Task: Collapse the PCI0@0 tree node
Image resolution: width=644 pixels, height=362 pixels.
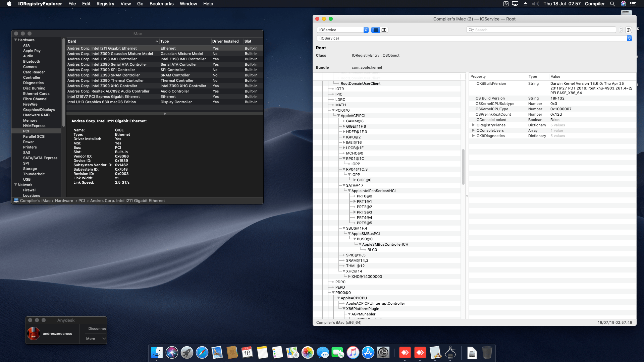Action: point(333,110)
